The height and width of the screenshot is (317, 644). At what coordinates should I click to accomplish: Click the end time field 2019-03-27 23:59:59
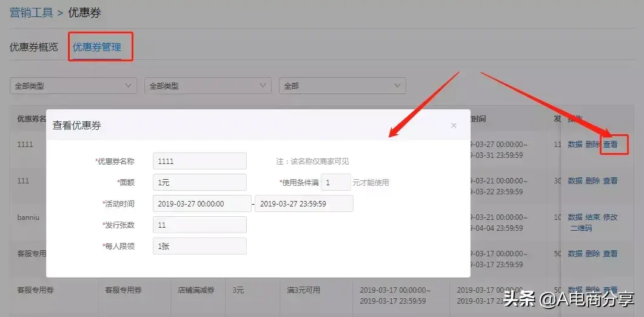click(304, 203)
